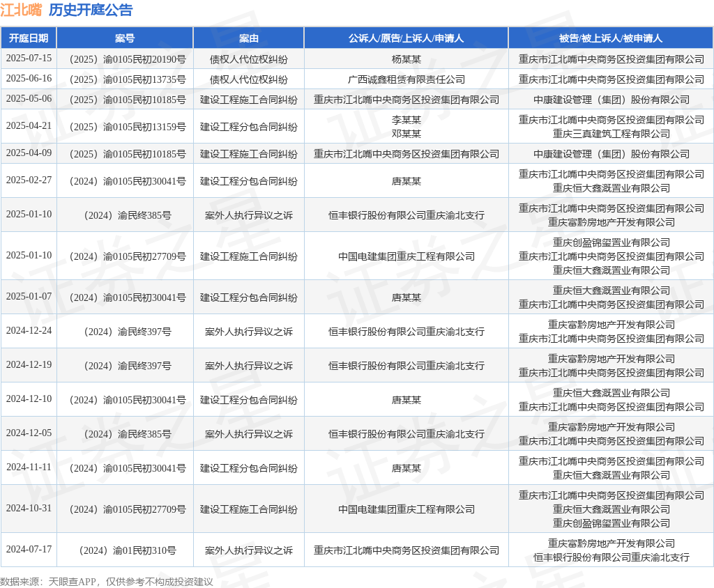This screenshot has width=714, height=588.
Task: Click plaintiff 唐某某 in the 2024-12-10 row
Action: coord(407,400)
